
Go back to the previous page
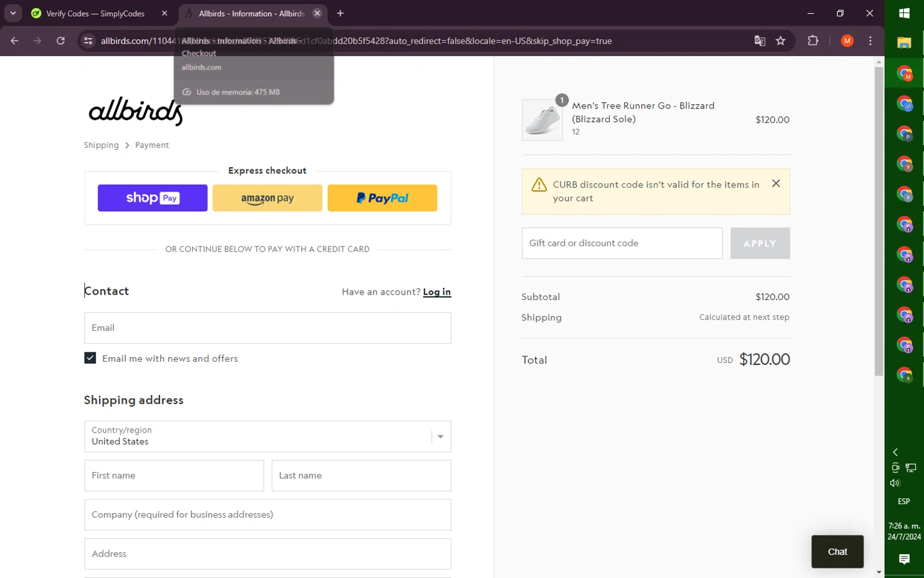(x=15, y=41)
